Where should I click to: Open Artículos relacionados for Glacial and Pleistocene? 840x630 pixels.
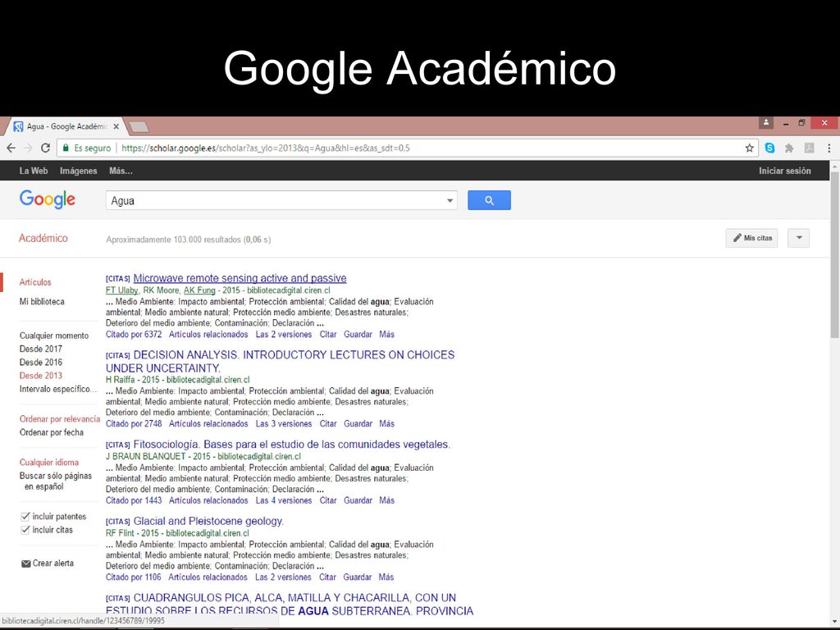click(208, 577)
